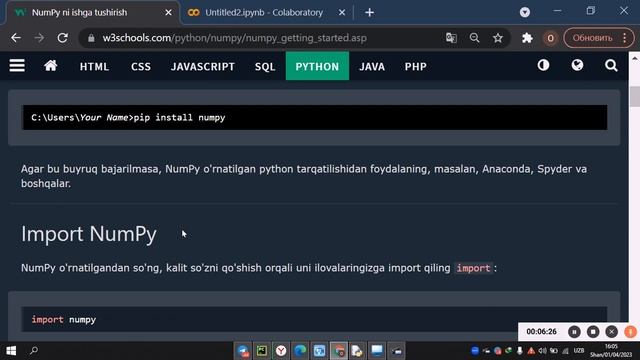
Task: Open the profile avatar icon
Action: click(550, 38)
